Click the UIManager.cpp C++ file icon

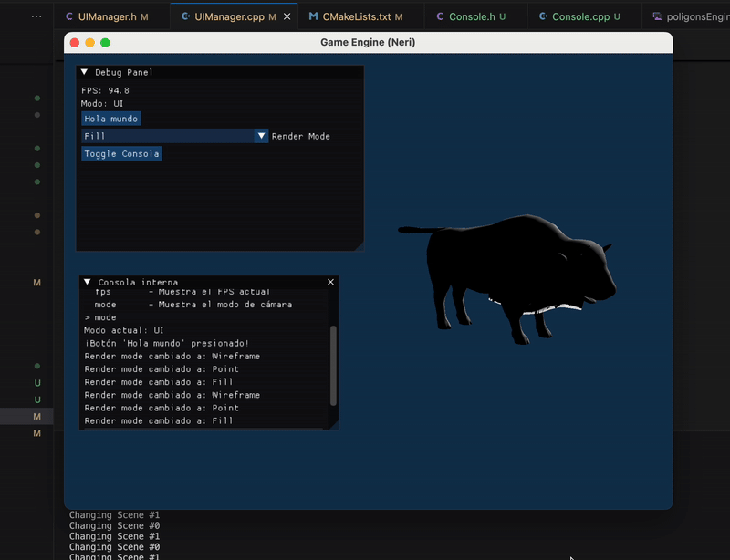[186, 16]
